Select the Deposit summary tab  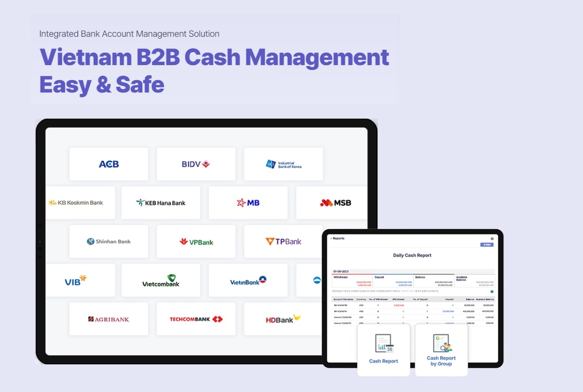pyautogui.click(x=393, y=281)
